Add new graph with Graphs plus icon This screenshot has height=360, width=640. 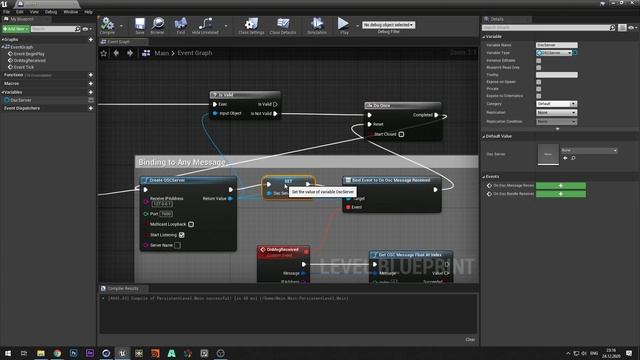(91, 40)
